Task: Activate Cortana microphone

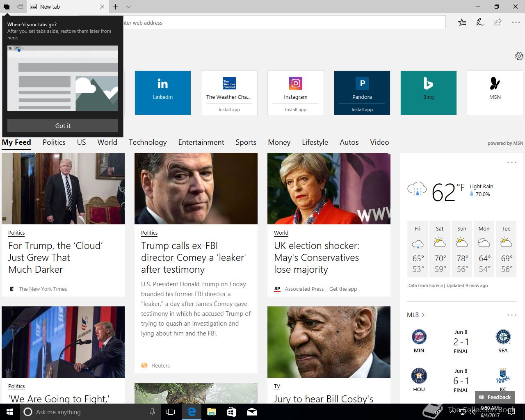Action: (x=152, y=412)
